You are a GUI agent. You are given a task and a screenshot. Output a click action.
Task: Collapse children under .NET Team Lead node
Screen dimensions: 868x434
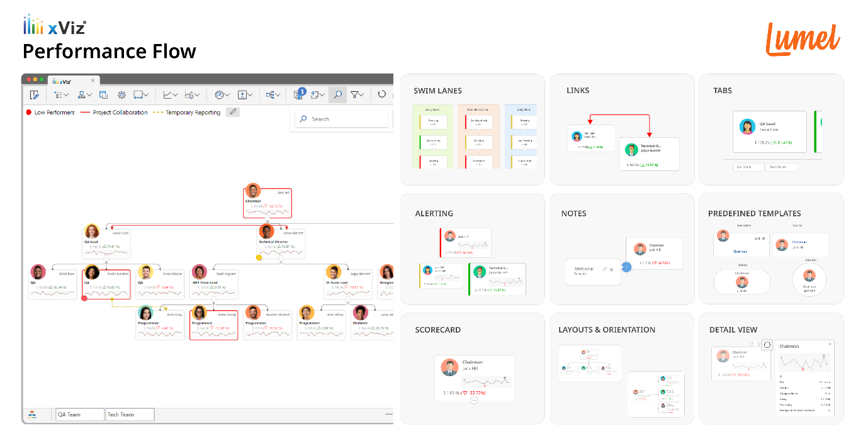coord(213,299)
